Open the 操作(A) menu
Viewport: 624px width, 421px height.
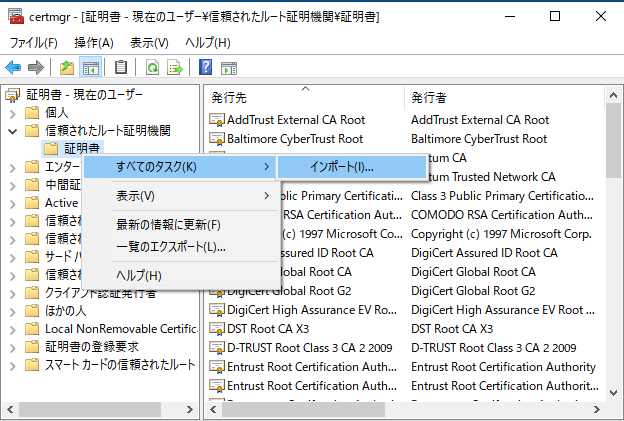click(x=94, y=43)
